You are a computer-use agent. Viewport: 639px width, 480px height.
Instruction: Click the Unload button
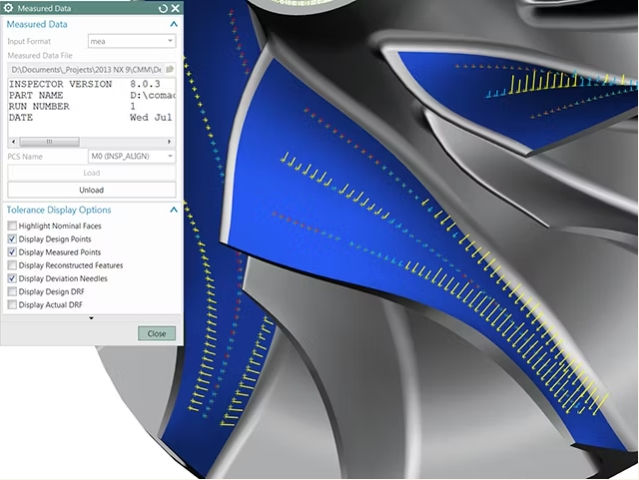tap(91, 190)
